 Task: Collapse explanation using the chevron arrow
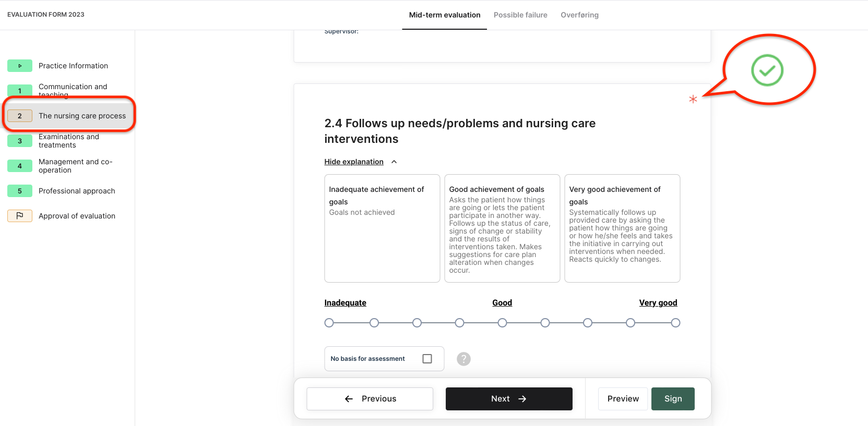394,162
